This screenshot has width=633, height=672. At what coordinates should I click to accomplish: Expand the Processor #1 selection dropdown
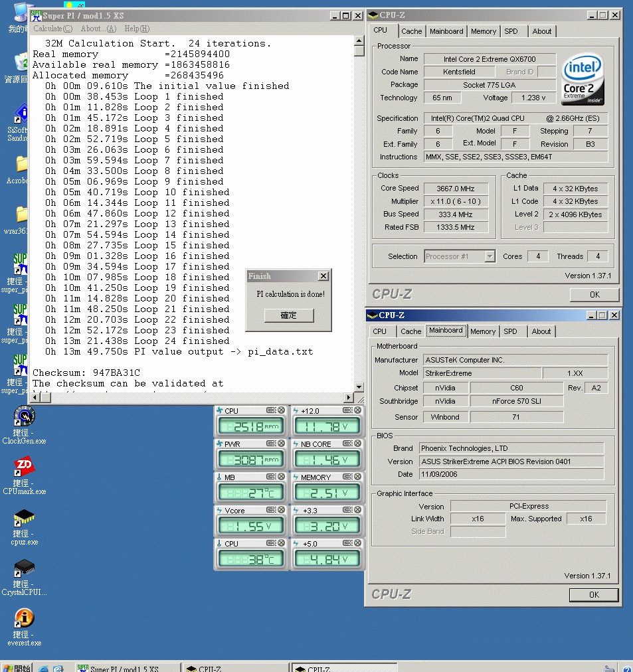490,256
